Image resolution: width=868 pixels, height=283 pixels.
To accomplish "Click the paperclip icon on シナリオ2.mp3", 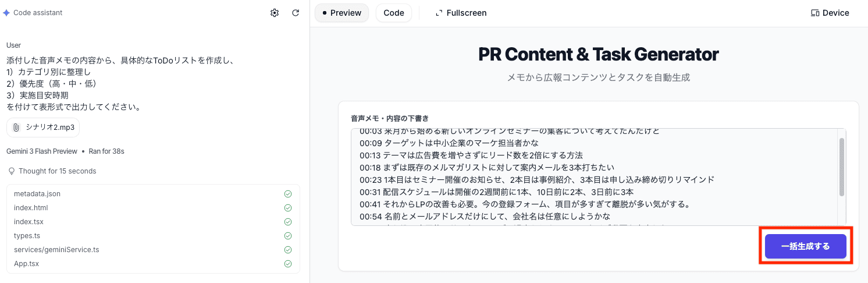I will point(16,127).
